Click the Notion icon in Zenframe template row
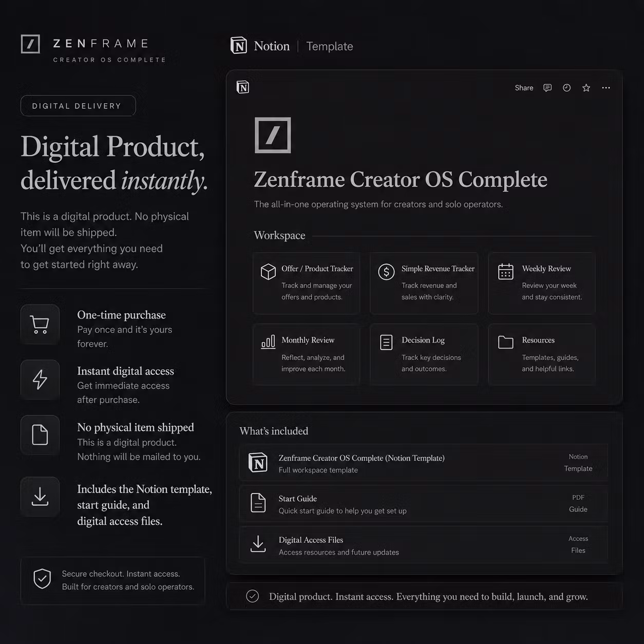 point(258,462)
